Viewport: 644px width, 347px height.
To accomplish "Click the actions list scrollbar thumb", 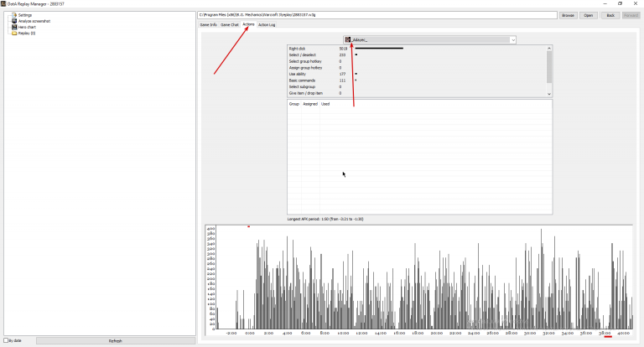I will pos(549,67).
